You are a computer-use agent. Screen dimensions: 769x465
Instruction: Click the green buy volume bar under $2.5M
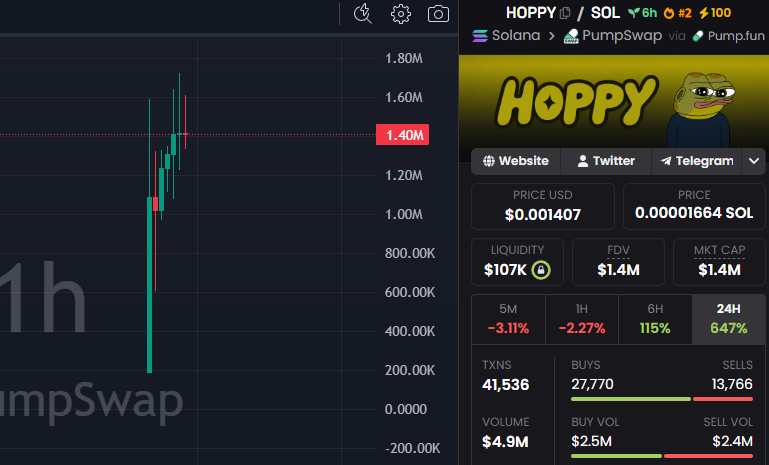click(616, 456)
